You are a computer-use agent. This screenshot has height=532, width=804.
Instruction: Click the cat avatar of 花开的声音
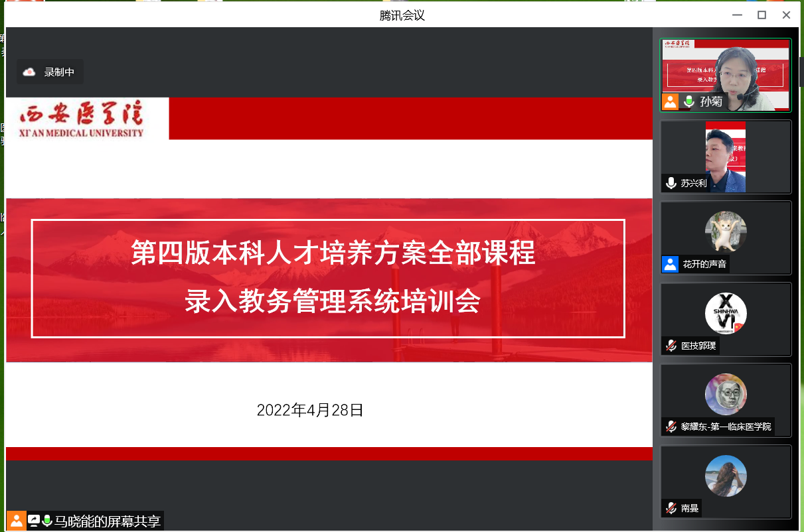pos(726,232)
